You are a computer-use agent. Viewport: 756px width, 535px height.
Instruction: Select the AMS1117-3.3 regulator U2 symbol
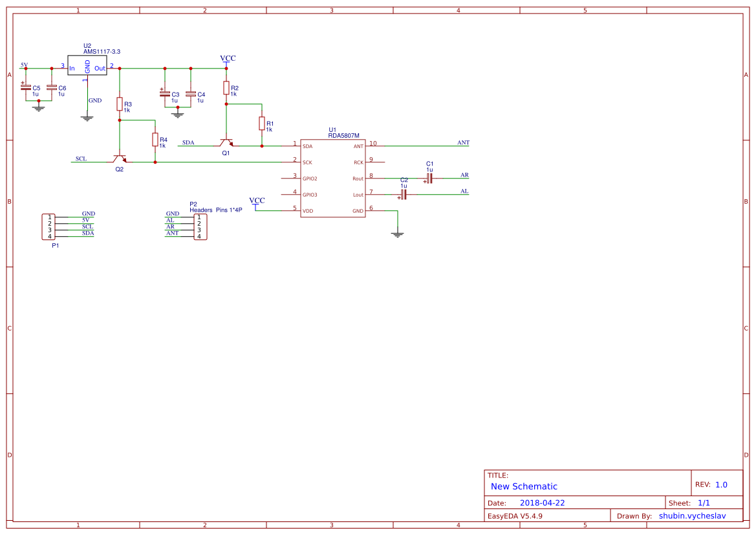pos(87,67)
